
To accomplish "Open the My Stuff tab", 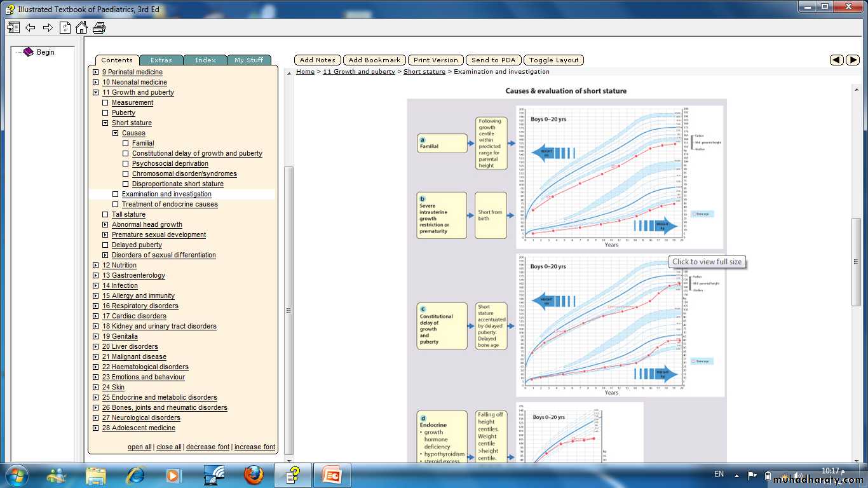I will click(x=248, y=60).
